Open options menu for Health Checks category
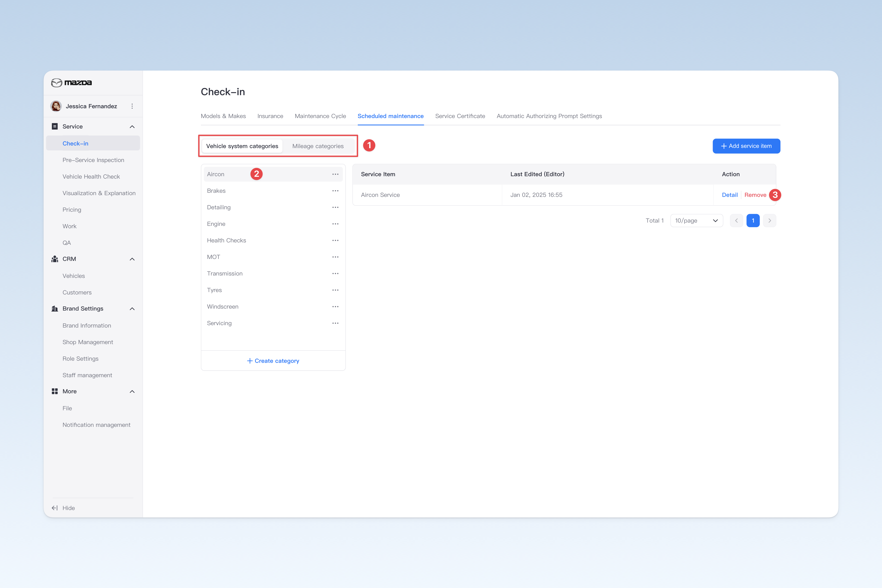The image size is (882, 588). point(335,240)
